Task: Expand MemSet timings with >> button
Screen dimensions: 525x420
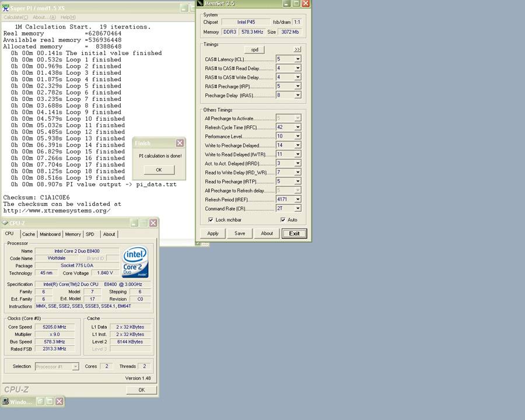Action: [x=297, y=49]
